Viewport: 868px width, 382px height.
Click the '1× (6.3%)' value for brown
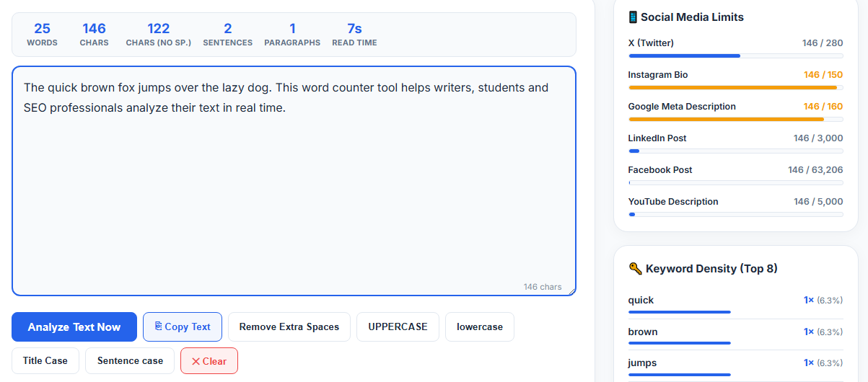(x=823, y=332)
